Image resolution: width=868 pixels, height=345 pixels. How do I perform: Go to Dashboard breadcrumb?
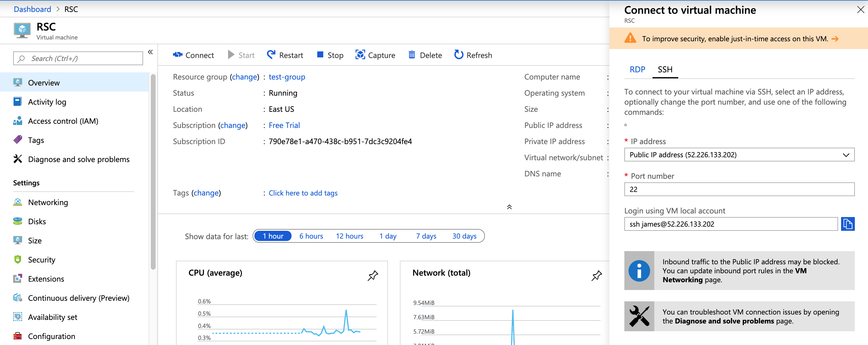[32, 9]
